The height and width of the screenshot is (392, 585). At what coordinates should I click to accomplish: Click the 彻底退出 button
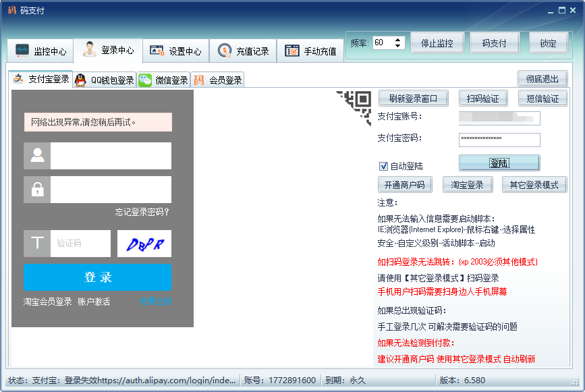542,79
